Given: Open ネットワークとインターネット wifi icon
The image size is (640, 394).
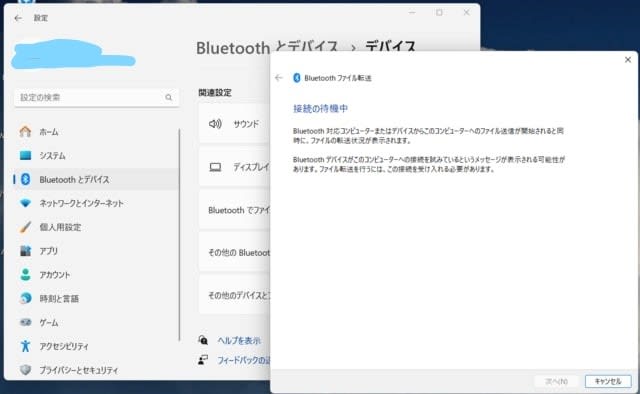Looking at the screenshot, I should (25, 203).
